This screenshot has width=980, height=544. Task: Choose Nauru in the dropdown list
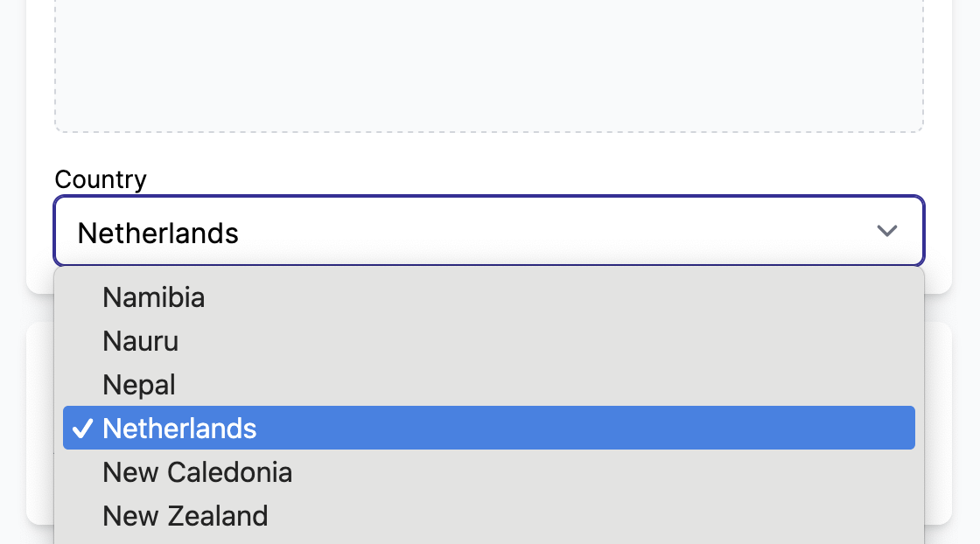(141, 341)
